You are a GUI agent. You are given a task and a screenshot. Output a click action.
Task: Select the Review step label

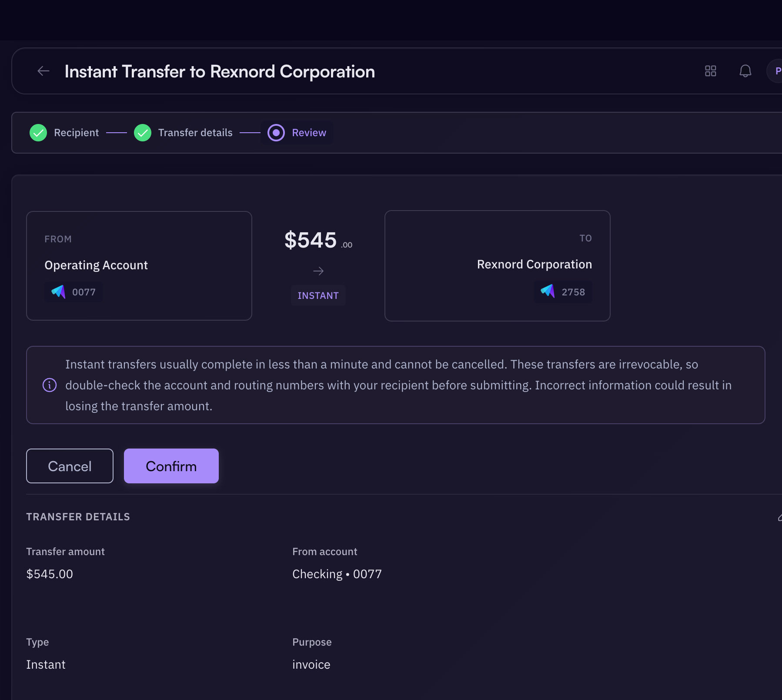click(309, 133)
